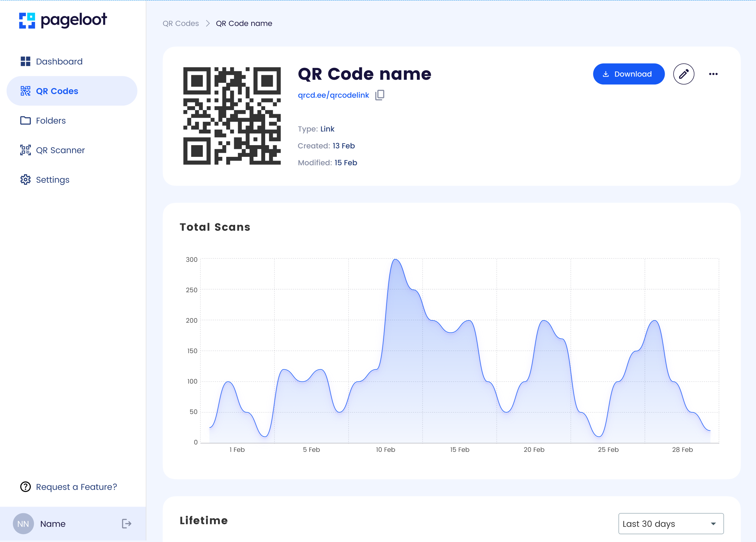Open the Last 30 days dropdown
Screen dimensions: 756x542
(670, 524)
